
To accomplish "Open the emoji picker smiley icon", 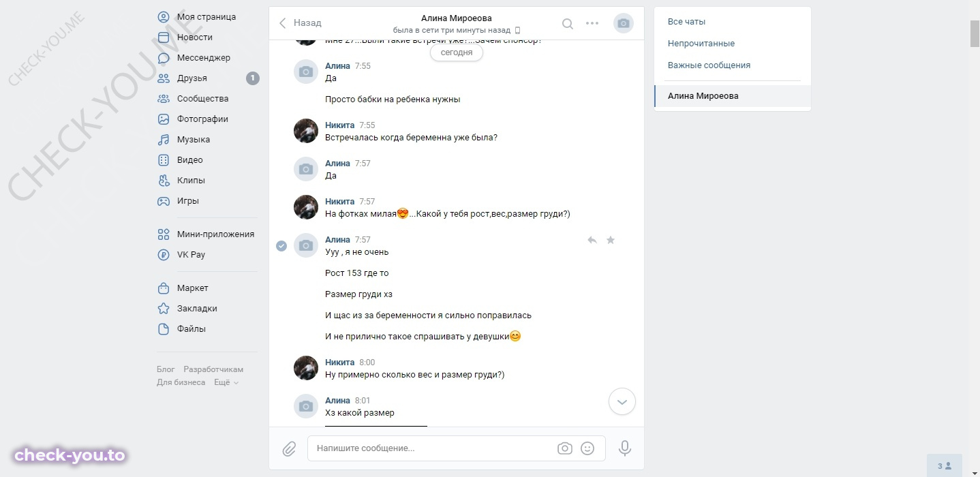I will pyautogui.click(x=587, y=448).
